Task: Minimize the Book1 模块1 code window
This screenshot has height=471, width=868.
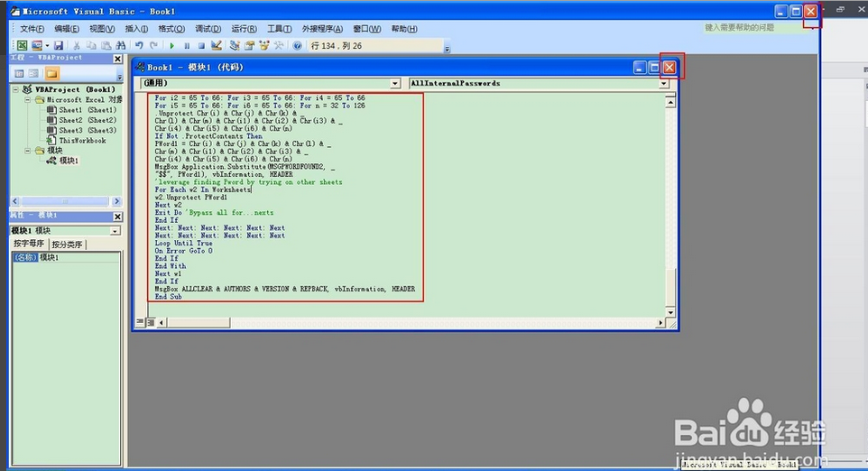Action: 640,68
